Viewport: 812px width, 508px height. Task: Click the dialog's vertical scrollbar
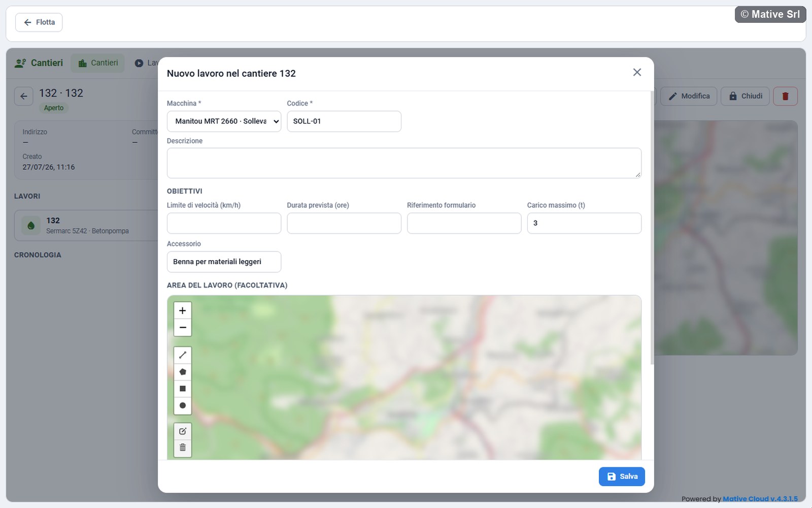coord(652,228)
